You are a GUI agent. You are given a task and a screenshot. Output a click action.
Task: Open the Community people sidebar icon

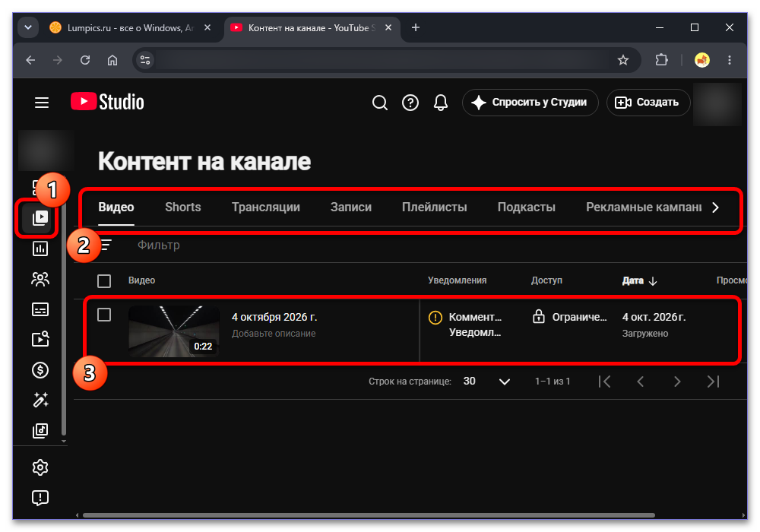tap(40, 279)
